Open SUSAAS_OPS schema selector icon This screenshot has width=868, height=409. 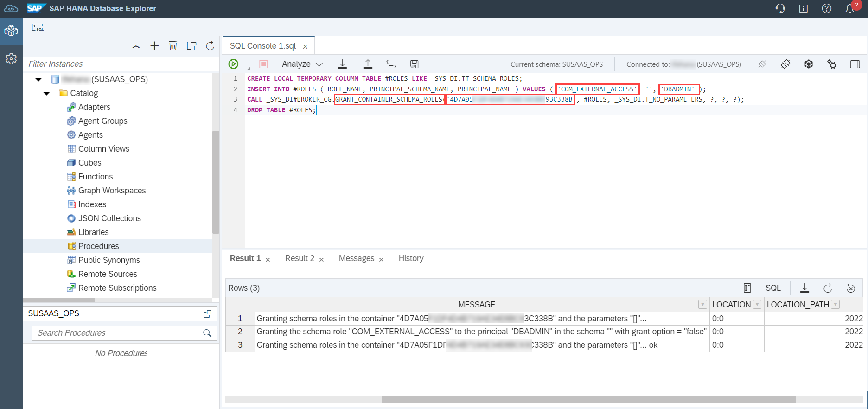207,314
